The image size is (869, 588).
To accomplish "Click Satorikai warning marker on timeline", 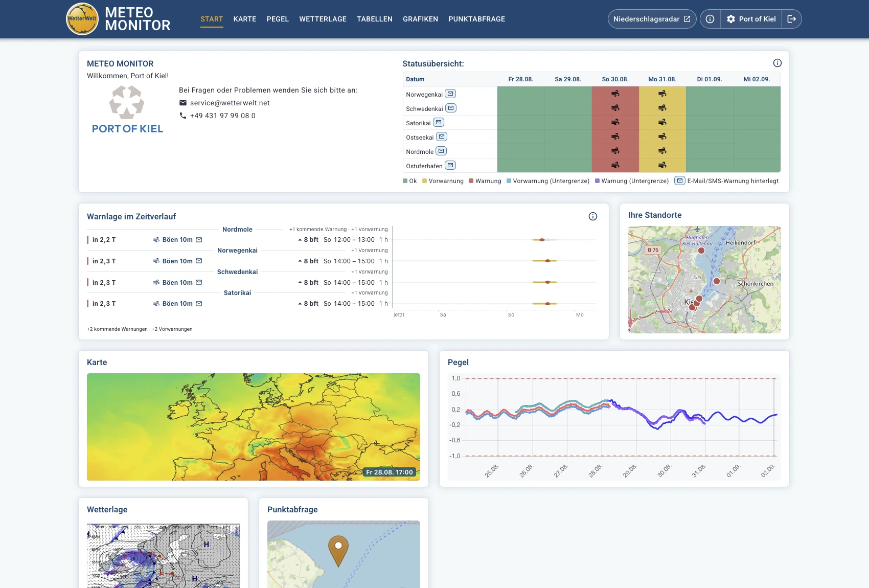I will point(547,304).
